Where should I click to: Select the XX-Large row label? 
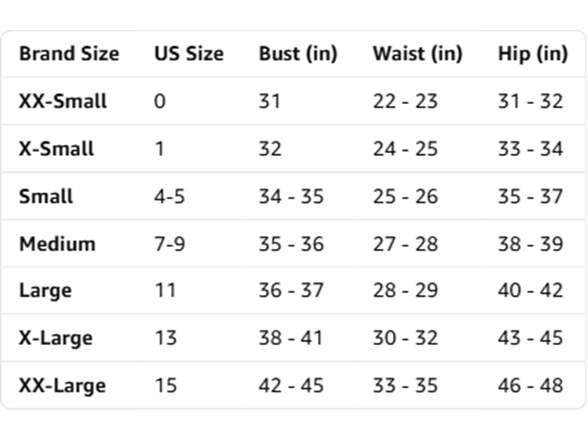click(63, 386)
